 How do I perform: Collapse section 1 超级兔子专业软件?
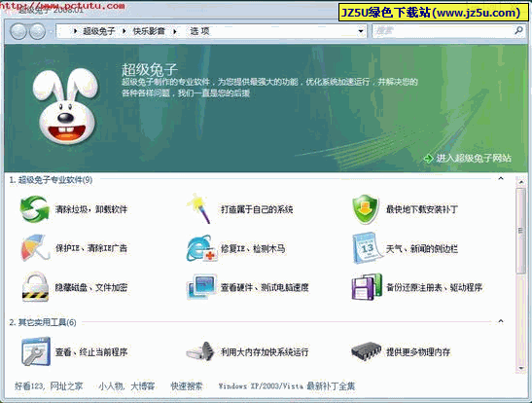(x=501, y=178)
